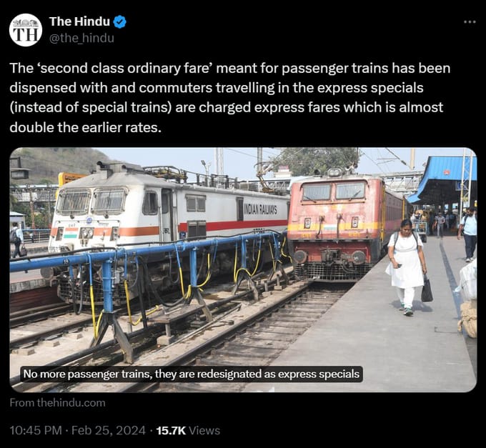Click the 10:45 PM timestamp
Screen dimensions: 486x448
[36, 430]
